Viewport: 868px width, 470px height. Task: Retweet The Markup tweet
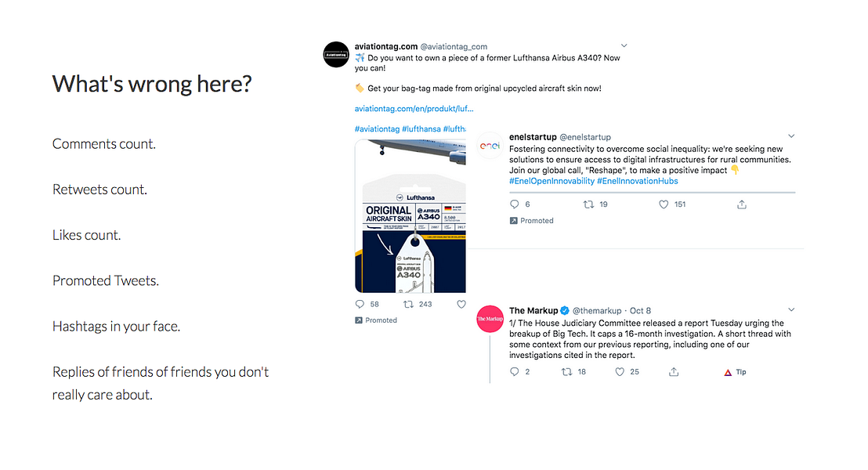coord(566,372)
